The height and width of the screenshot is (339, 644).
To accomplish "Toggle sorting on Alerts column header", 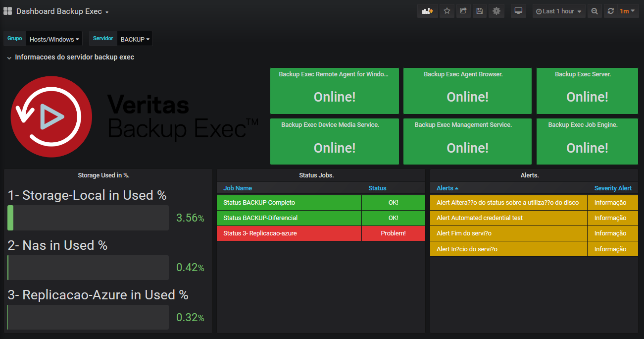I will pyautogui.click(x=447, y=188).
